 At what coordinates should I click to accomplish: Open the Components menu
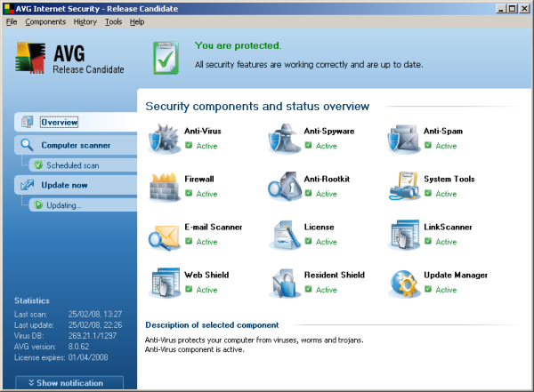point(45,21)
